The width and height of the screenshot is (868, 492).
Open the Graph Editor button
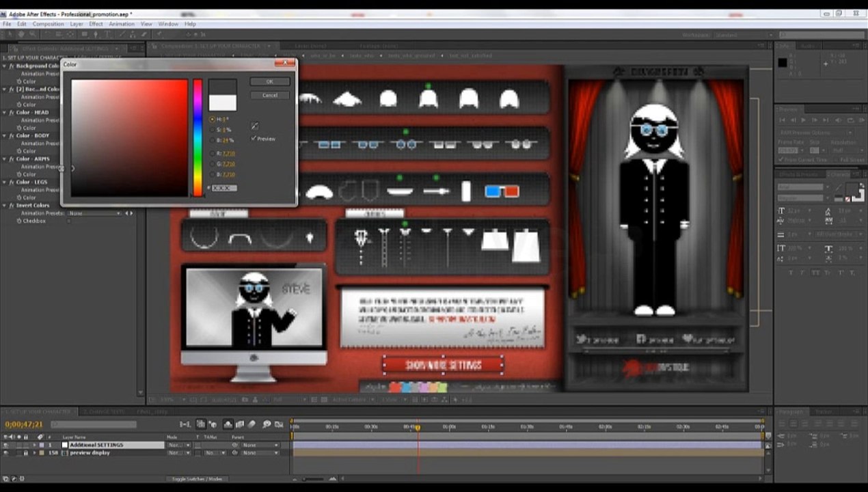(280, 424)
